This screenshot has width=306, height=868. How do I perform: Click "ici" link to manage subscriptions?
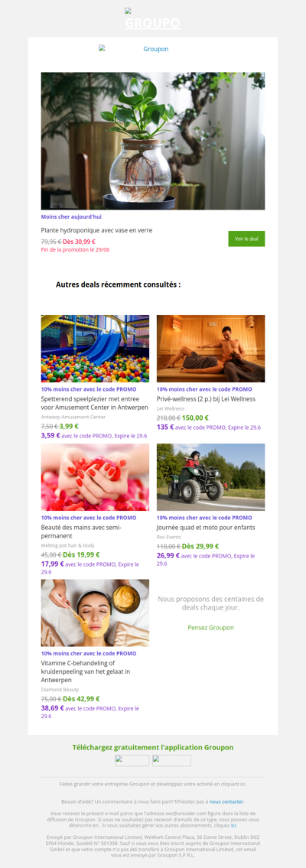pos(233,825)
